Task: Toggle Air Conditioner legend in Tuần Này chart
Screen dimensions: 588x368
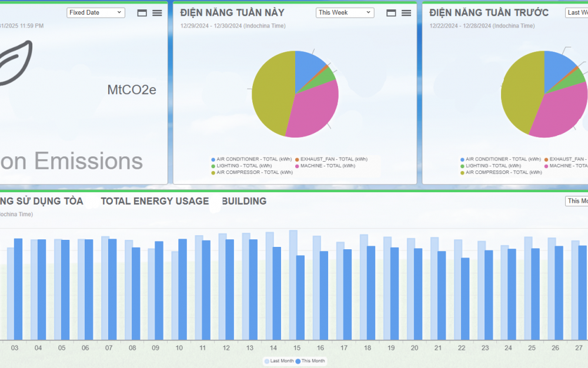Action: [253, 159]
